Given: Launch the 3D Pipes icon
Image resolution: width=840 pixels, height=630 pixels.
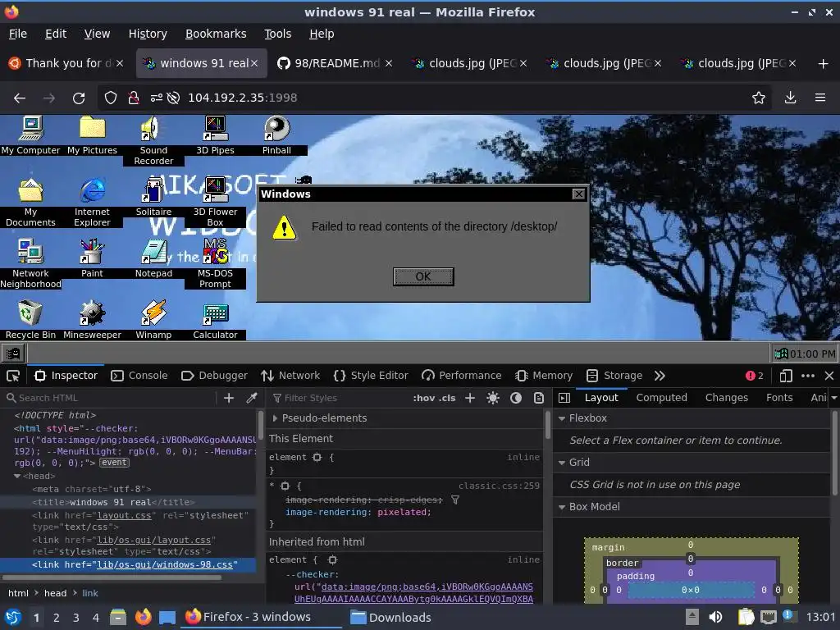Looking at the screenshot, I should click(x=216, y=135).
